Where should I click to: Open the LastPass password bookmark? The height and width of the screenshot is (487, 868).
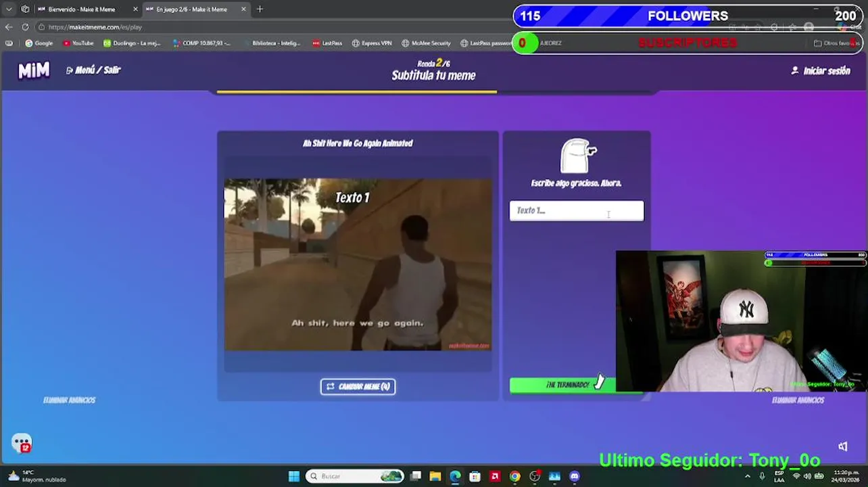tap(486, 43)
